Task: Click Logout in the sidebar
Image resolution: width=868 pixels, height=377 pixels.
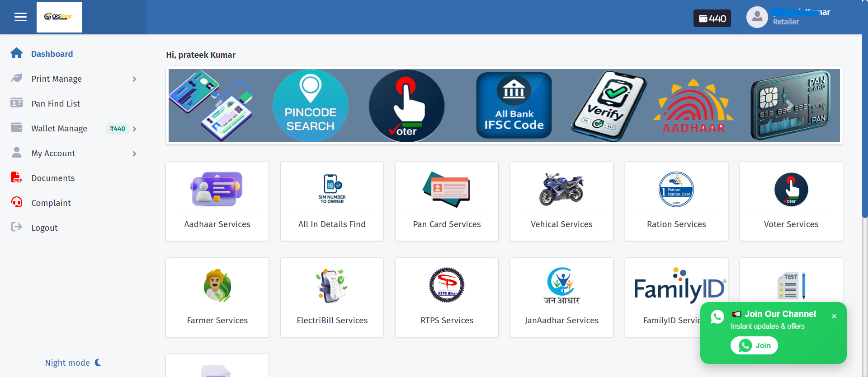Action: 44,228
